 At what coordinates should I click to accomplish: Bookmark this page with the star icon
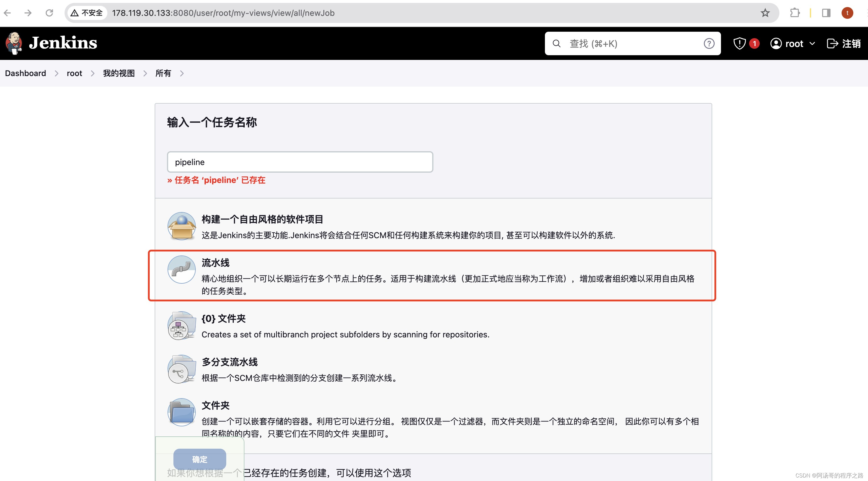[x=765, y=13]
